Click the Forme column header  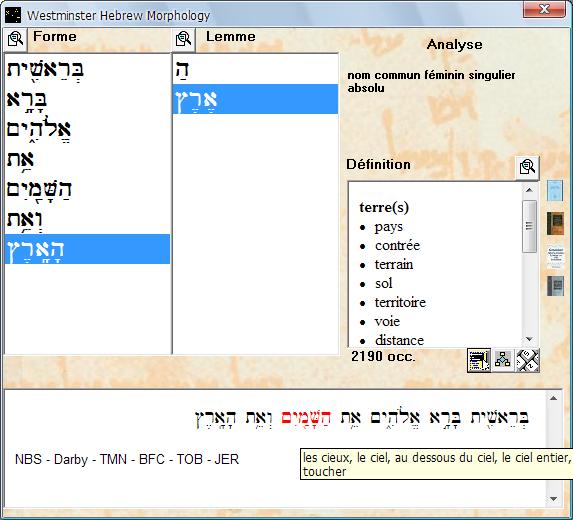55,37
